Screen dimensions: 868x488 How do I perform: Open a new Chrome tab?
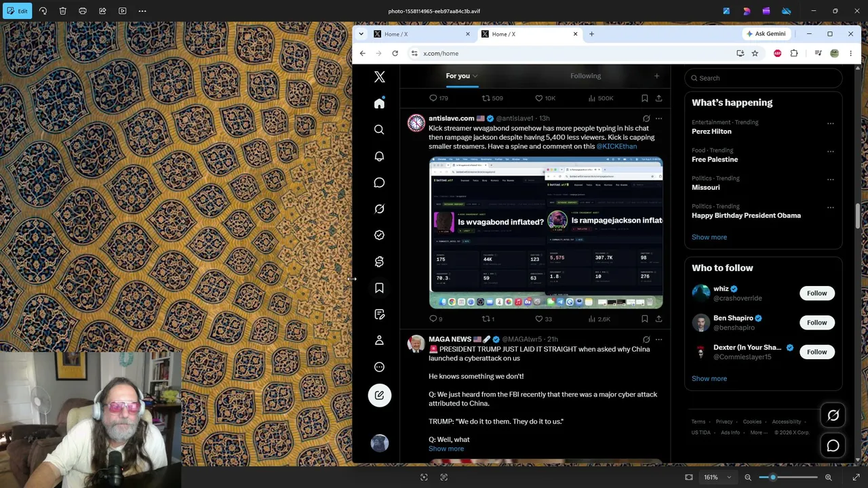pyautogui.click(x=591, y=34)
